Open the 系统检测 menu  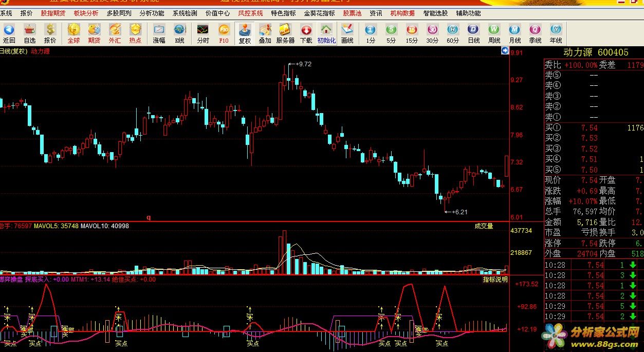point(185,13)
